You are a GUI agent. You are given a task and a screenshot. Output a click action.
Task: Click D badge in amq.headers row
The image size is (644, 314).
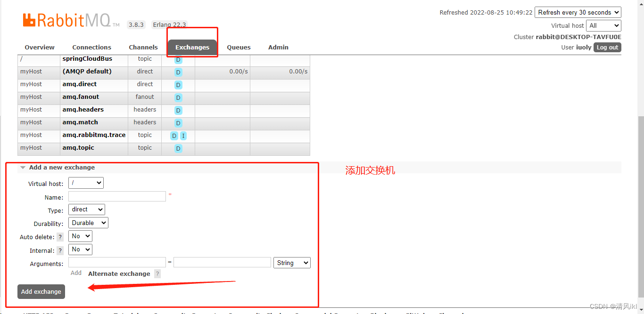point(178,111)
